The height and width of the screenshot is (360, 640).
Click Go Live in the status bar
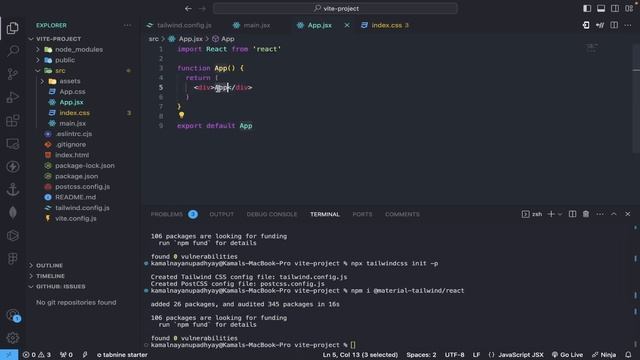[x=567, y=355]
